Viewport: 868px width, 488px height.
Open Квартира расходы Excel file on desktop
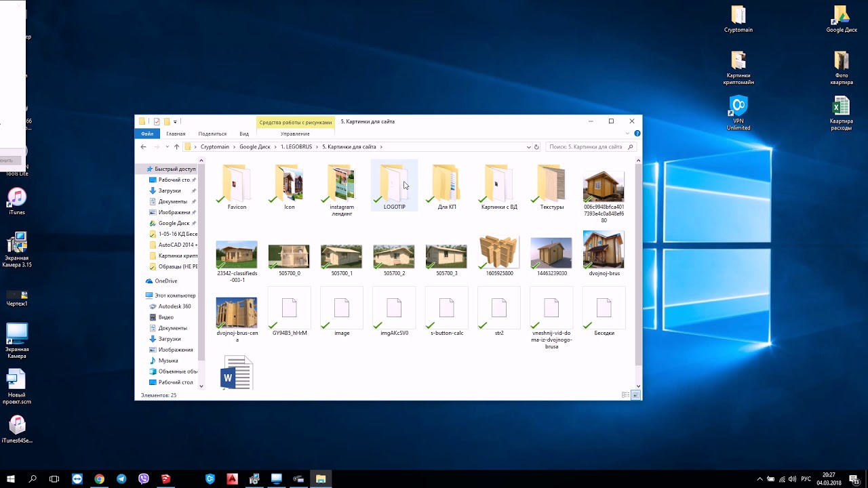pyautogui.click(x=842, y=113)
